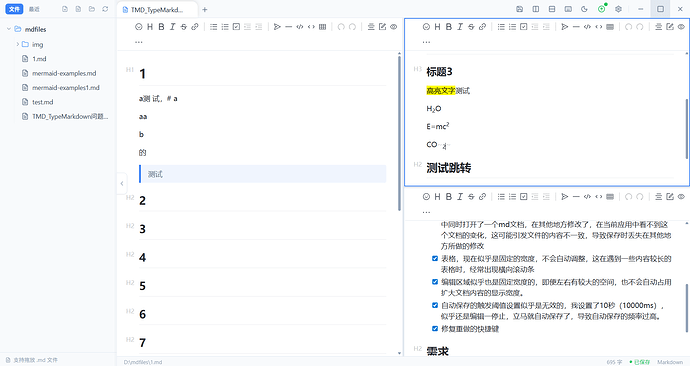Expand the img folder

tap(18, 44)
